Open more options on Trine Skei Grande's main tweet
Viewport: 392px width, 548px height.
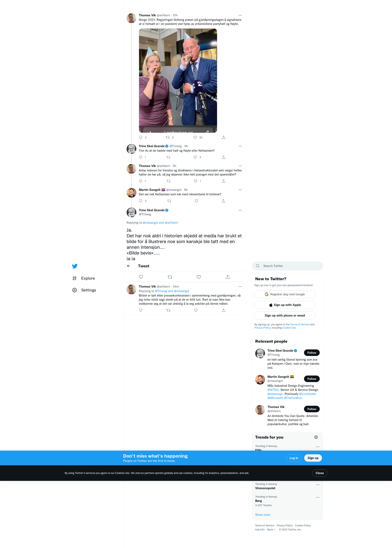(240, 210)
